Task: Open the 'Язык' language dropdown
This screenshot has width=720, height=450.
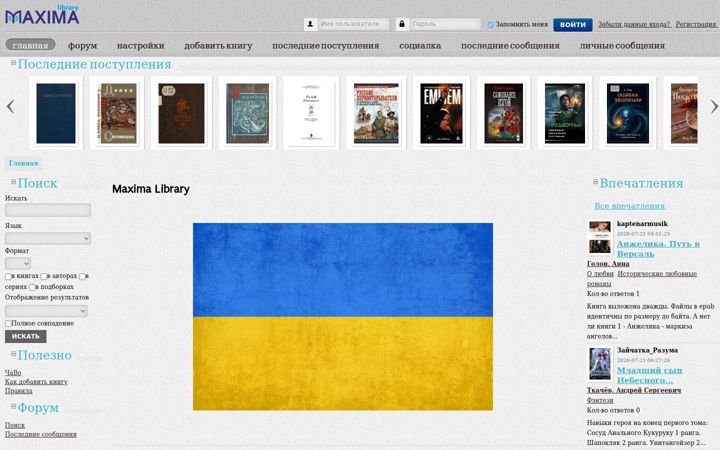Action: point(48,238)
